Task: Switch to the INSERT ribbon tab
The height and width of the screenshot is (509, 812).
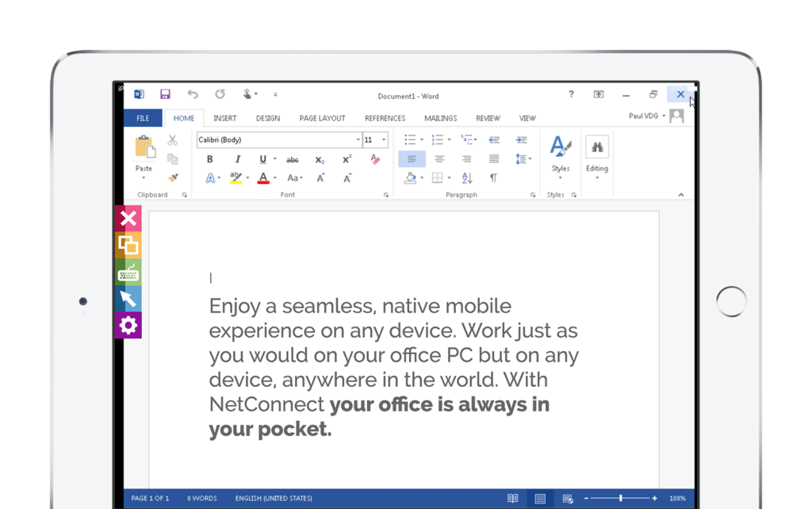Action: pyautogui.click(x=224, y=117)
